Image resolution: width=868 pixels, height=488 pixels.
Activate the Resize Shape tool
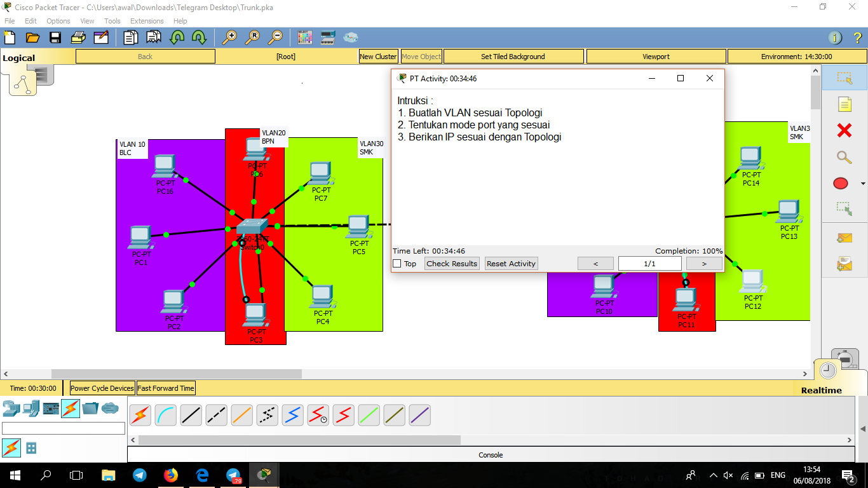[x=844, y=210]
